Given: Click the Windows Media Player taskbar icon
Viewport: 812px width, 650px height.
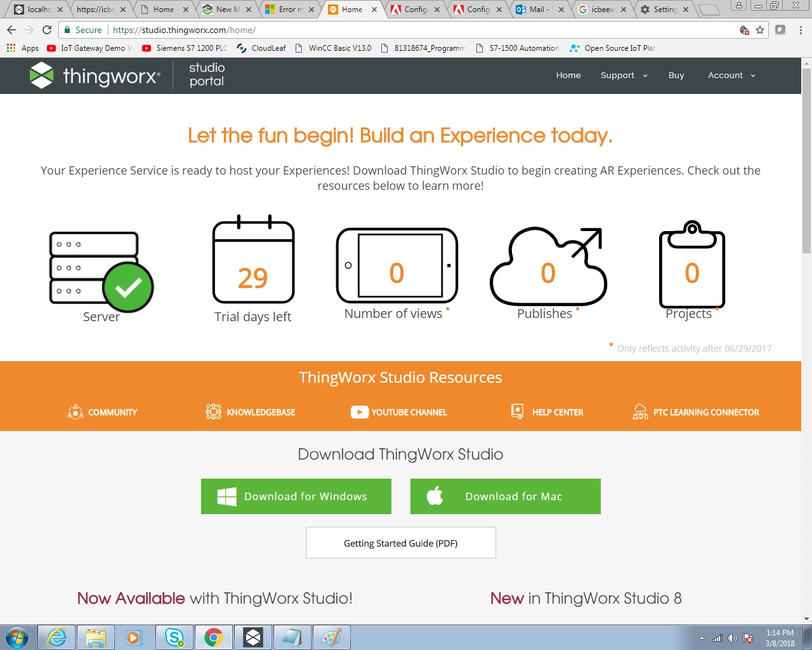Looking at the screenshot, I should click(134, 637).
